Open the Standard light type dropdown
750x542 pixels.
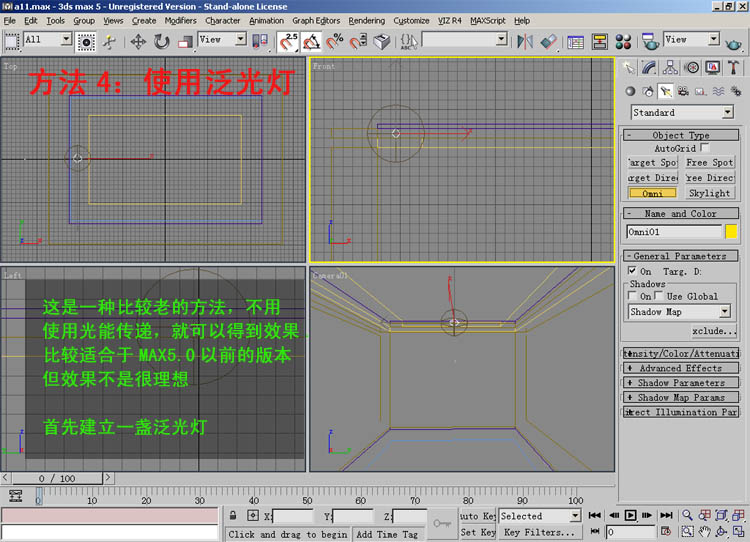click(680, 112)
